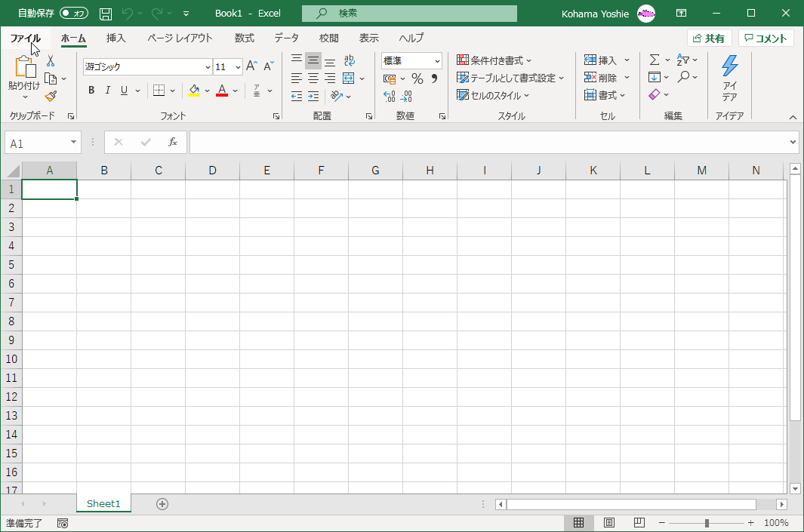Expand the number format dropdown (標準)

click(437, 61)
